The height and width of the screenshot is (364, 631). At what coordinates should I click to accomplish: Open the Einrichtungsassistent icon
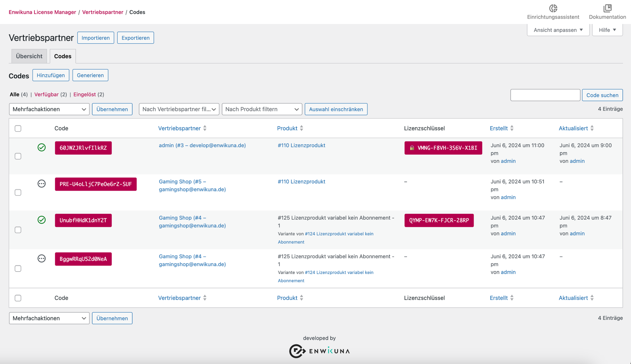click(x=553, y=8)
